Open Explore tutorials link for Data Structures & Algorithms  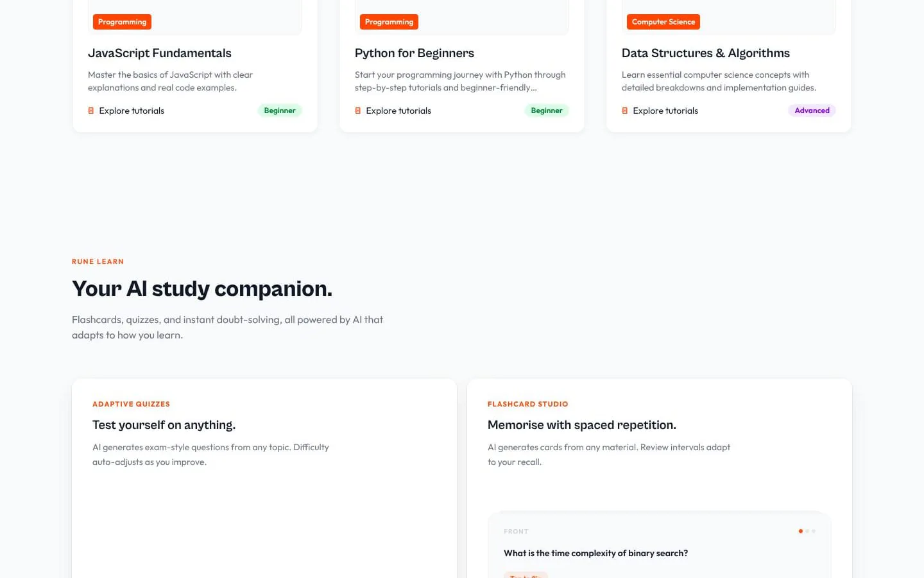(665, 110)
